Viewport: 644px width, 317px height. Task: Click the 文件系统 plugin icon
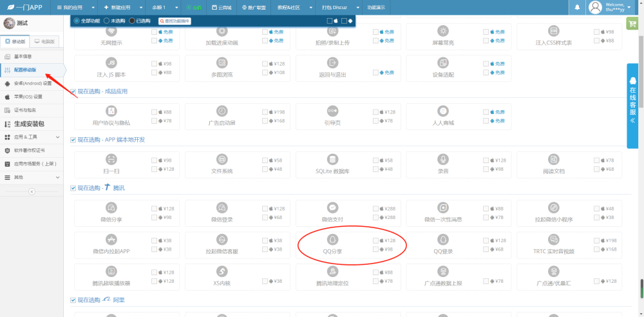pos(222,159)
